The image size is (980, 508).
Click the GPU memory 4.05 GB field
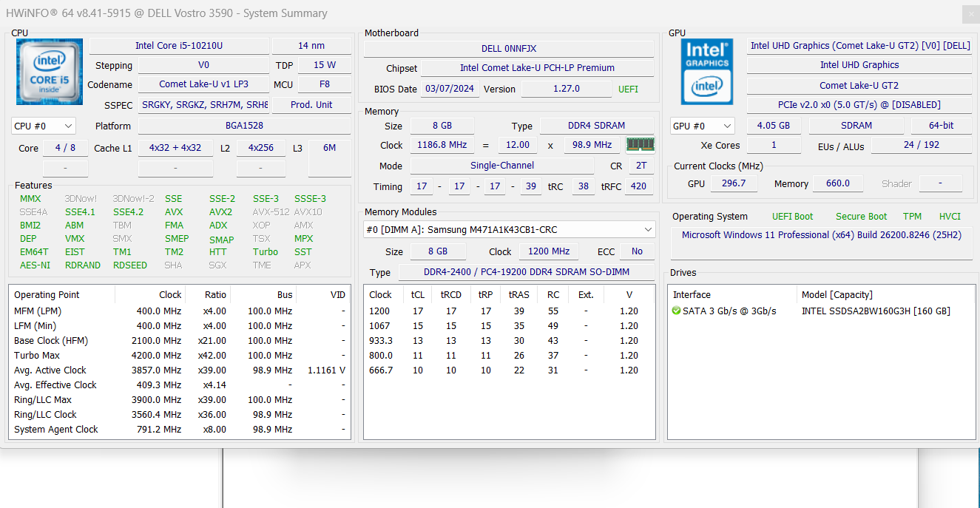(774, 126)
